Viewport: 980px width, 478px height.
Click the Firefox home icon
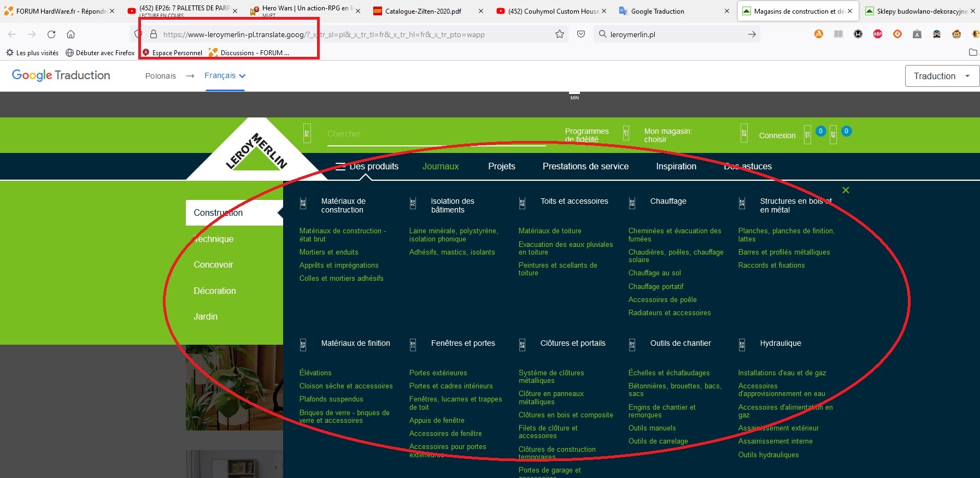tap(71, 34)
